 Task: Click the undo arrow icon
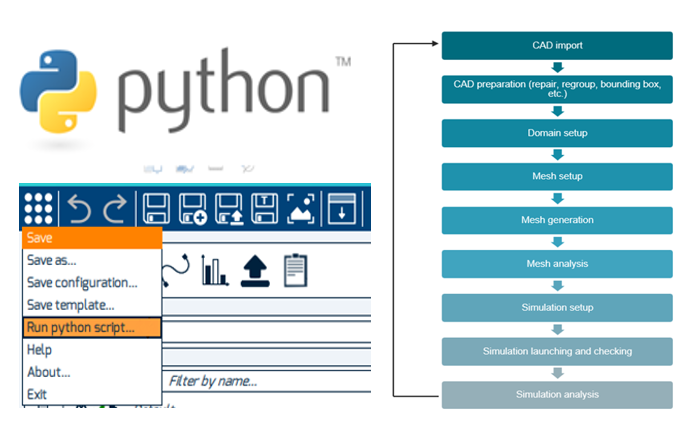(79, 208)
